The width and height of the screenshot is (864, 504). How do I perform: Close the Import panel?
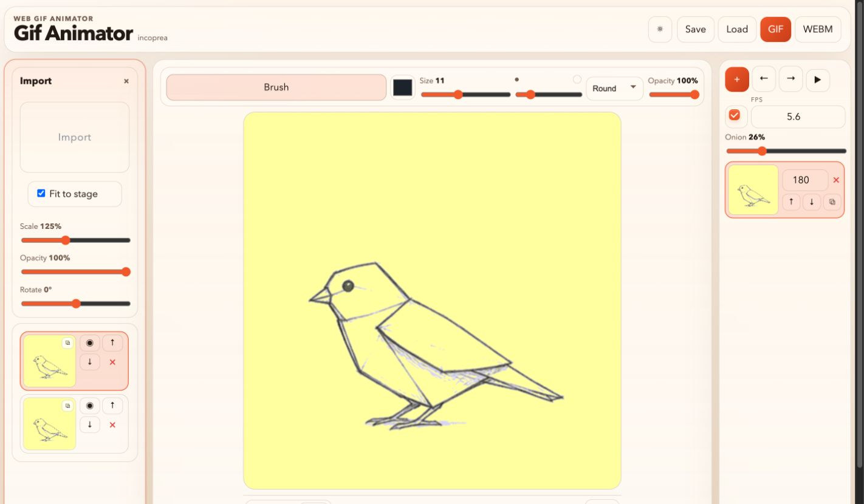click(x=126, y=81)
